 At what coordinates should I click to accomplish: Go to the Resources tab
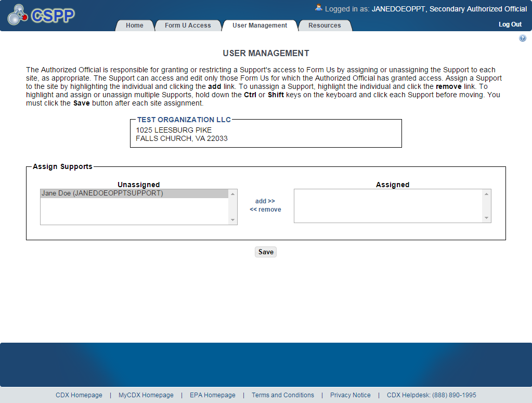tap(325, 25)
